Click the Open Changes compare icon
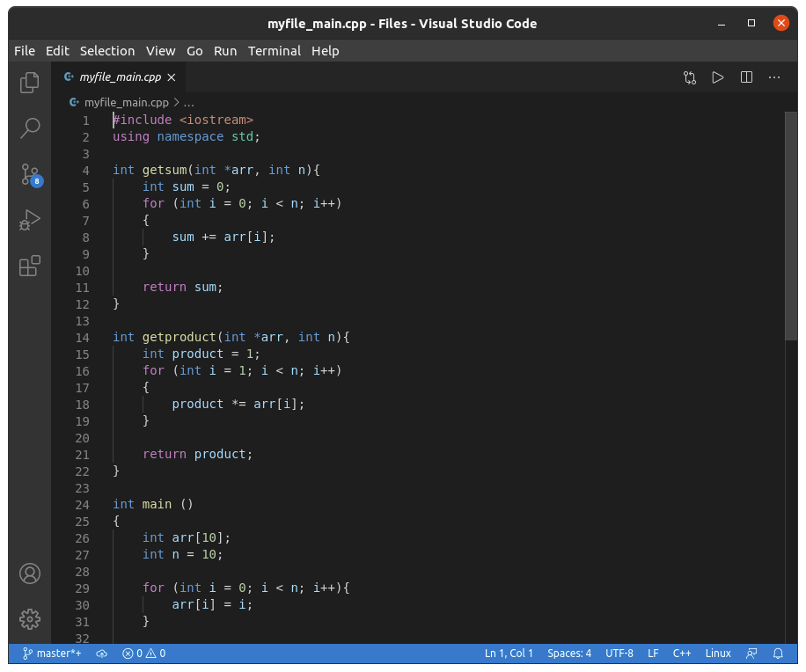 pyautogui.click(x=690, y=77)
